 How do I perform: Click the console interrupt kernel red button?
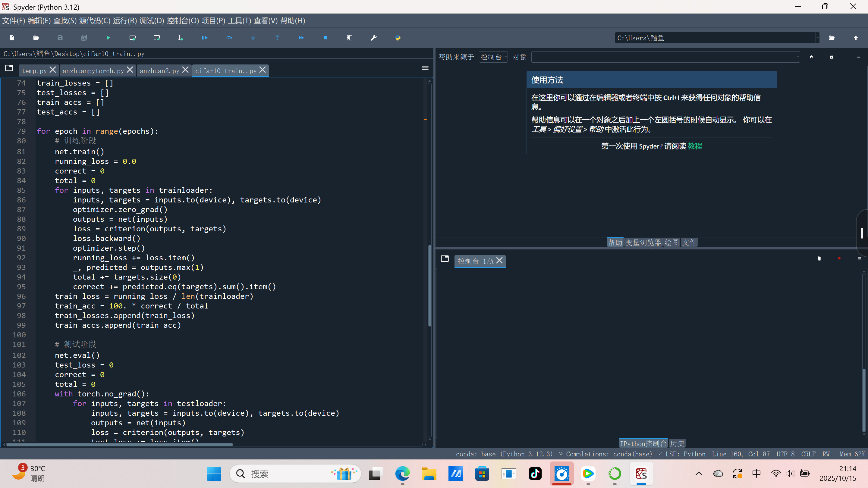point(839,258)
